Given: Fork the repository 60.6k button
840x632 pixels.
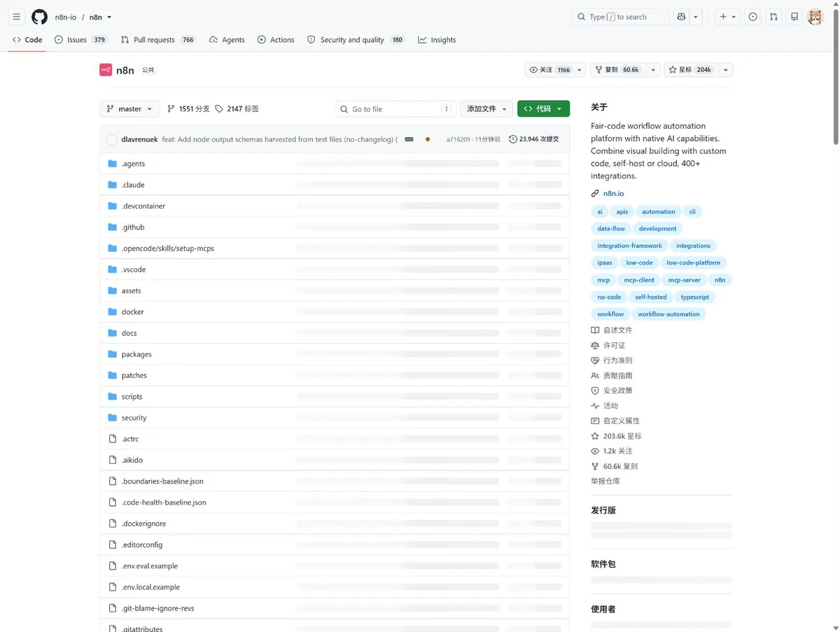Looking at the screenshot, I should (x=617, y=70).
